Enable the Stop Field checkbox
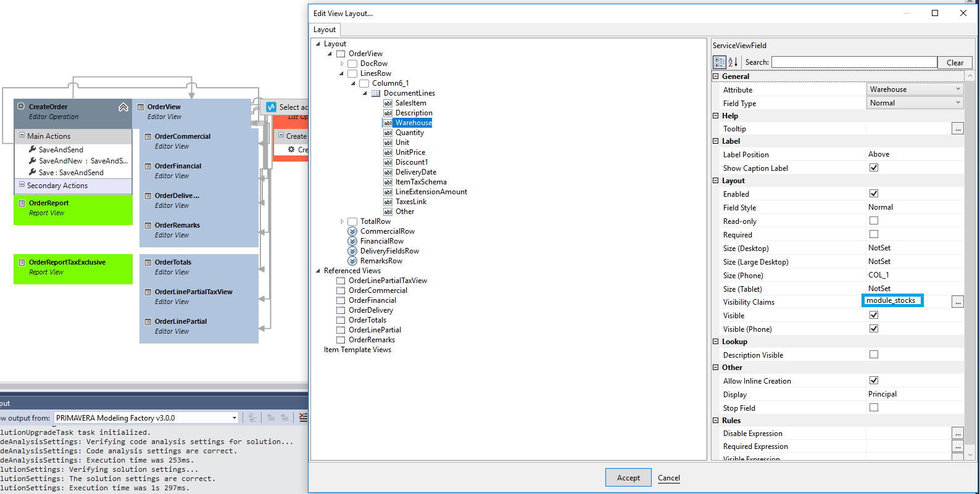Image resolution: width=980 pixels, height=494 pixels. 874,408
